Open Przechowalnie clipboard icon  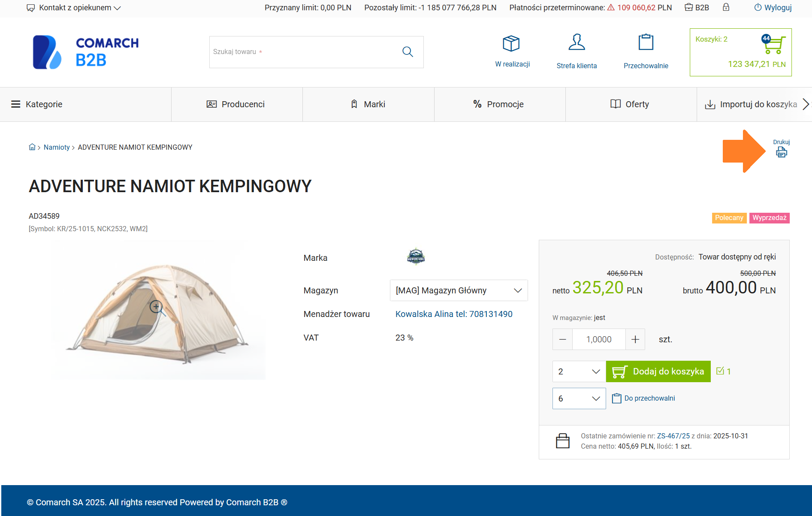coord(646,42)
